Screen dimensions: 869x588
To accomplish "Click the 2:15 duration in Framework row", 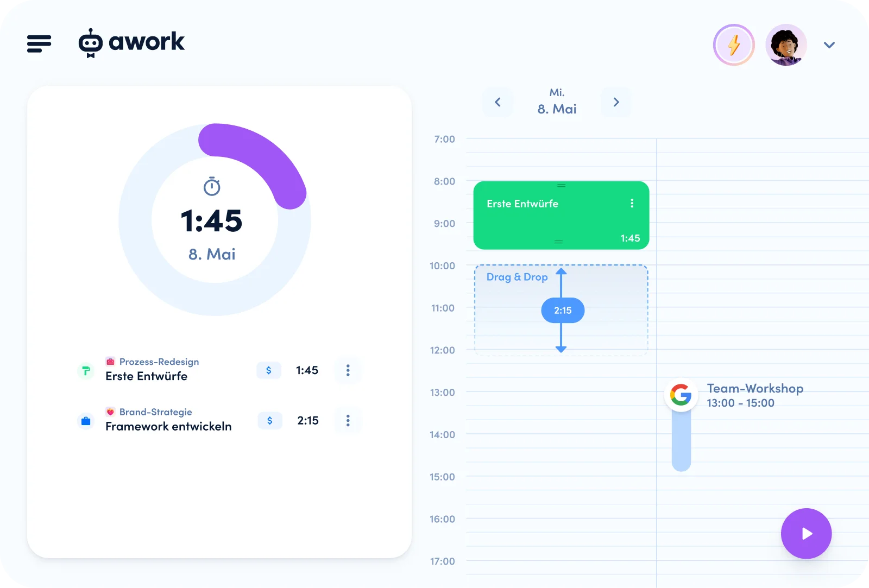I will tap(308, 420).
